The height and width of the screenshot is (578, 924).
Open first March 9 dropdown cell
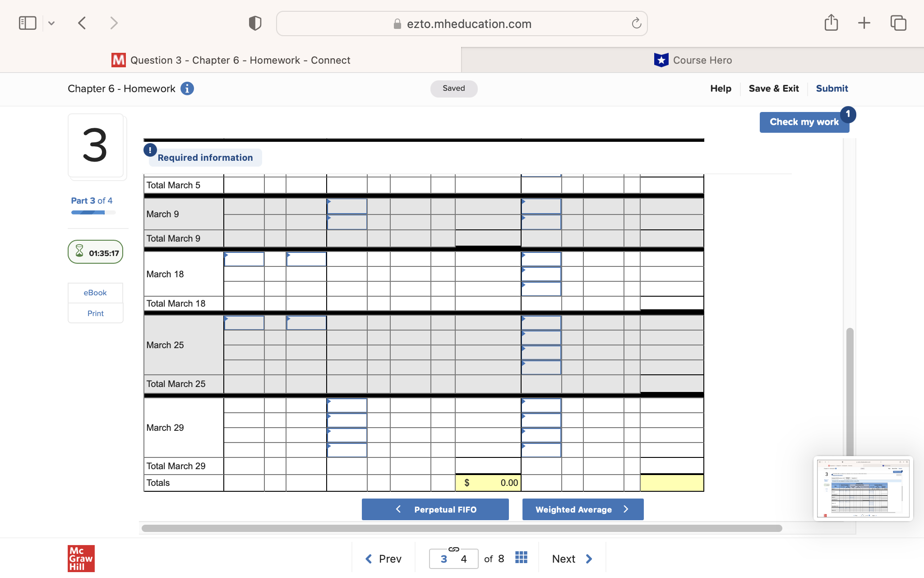[x=346, y=206]
